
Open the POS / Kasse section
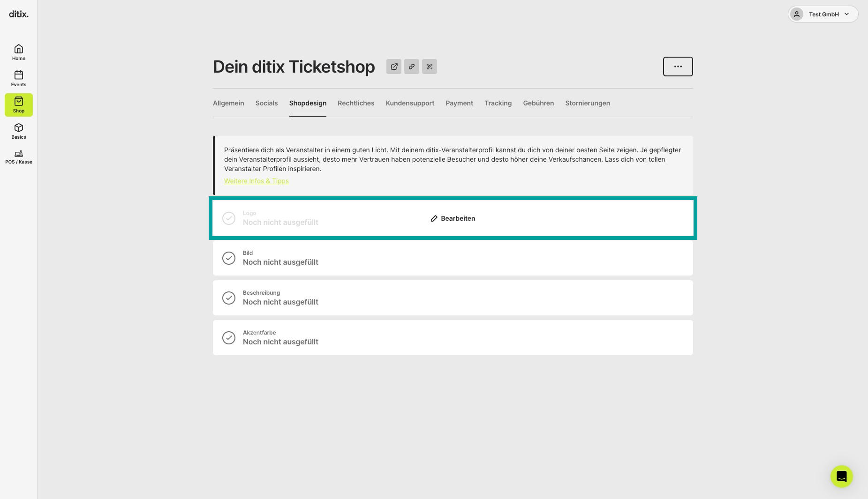pyautogui.click(x=19, y=157)
